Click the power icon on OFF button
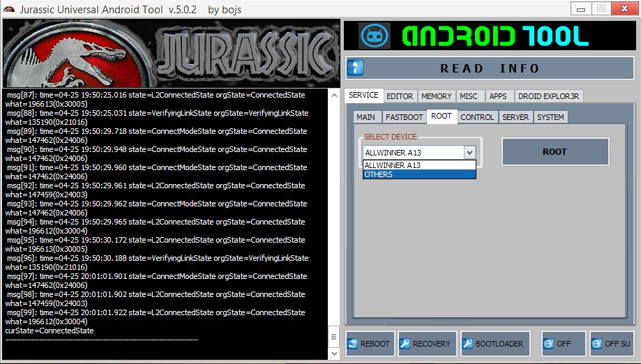 pyautogui.click(x=549, y=344)
